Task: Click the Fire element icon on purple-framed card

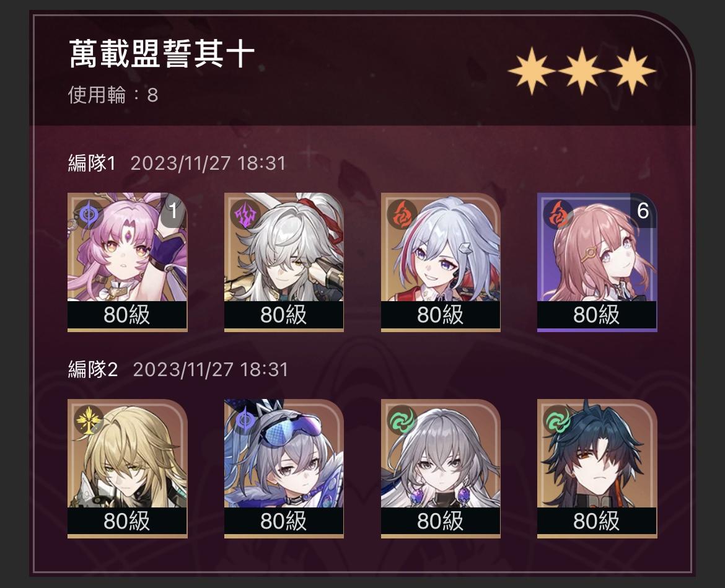Action: click(557, 215)
